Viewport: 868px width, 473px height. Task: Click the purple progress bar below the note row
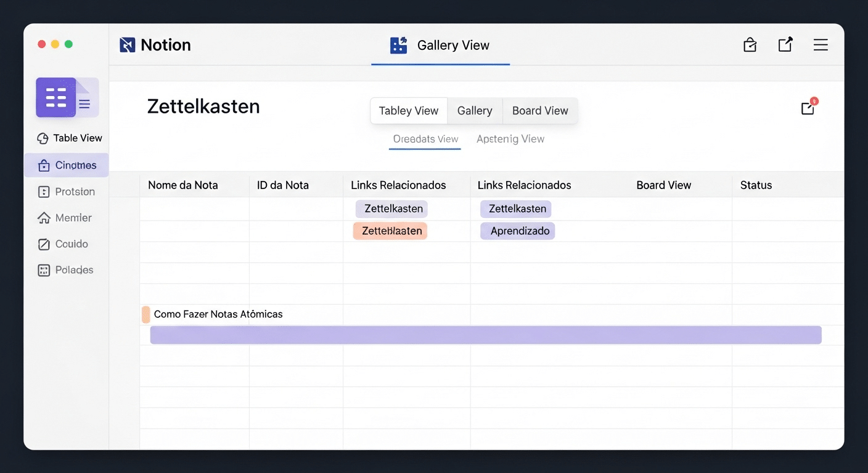(486, 334)
